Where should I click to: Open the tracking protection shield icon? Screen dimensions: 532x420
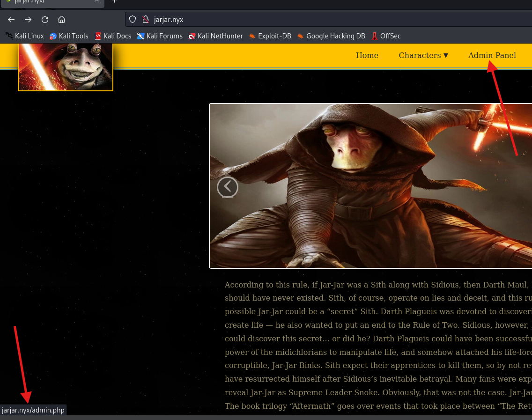click(x=133, y=20)
